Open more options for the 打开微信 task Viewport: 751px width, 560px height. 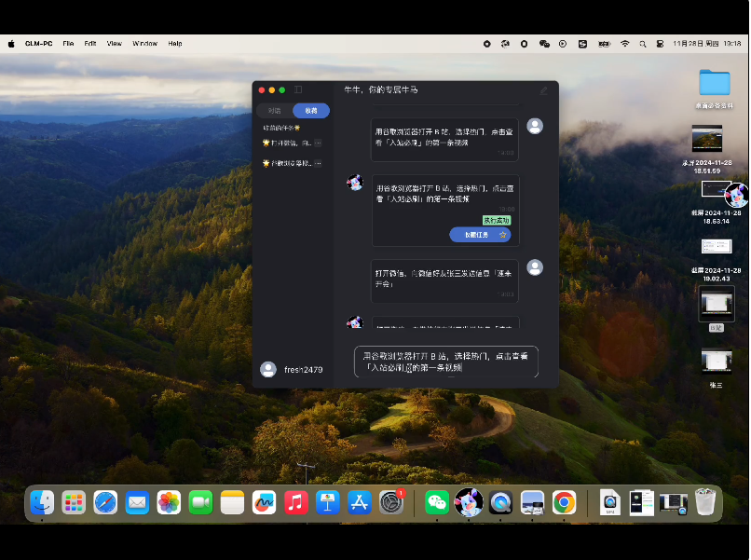[x=318, y=143]
